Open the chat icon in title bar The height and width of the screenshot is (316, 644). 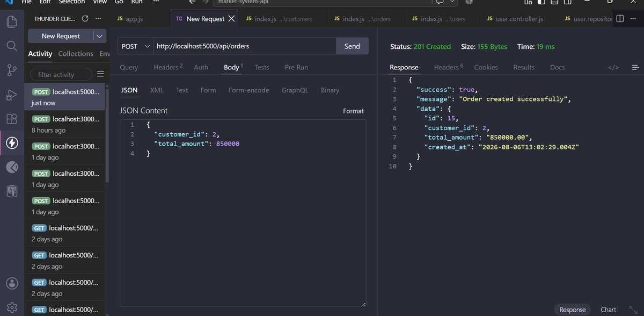click(440, 2)
